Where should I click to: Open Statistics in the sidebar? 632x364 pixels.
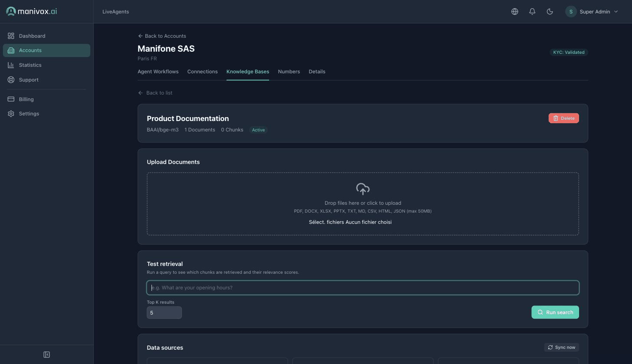tap(46, 65)
